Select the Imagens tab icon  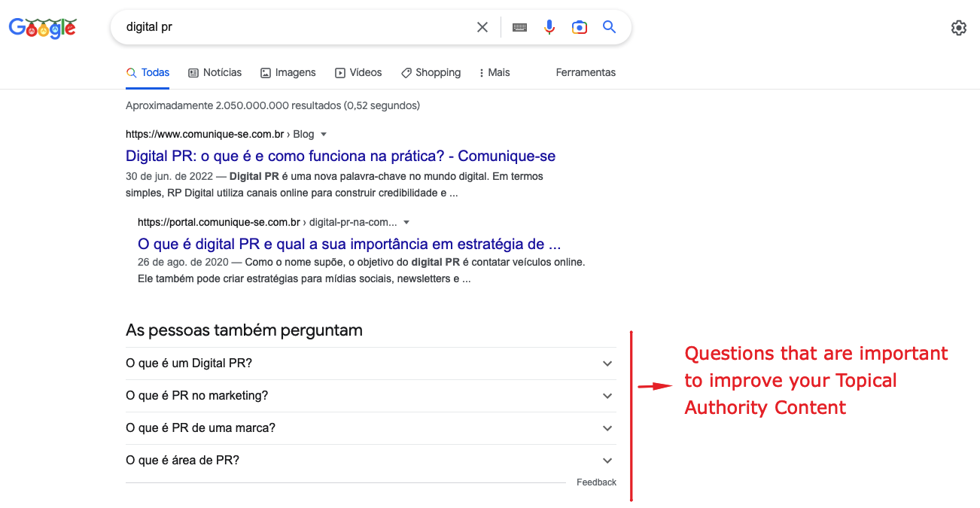point(265,72)
